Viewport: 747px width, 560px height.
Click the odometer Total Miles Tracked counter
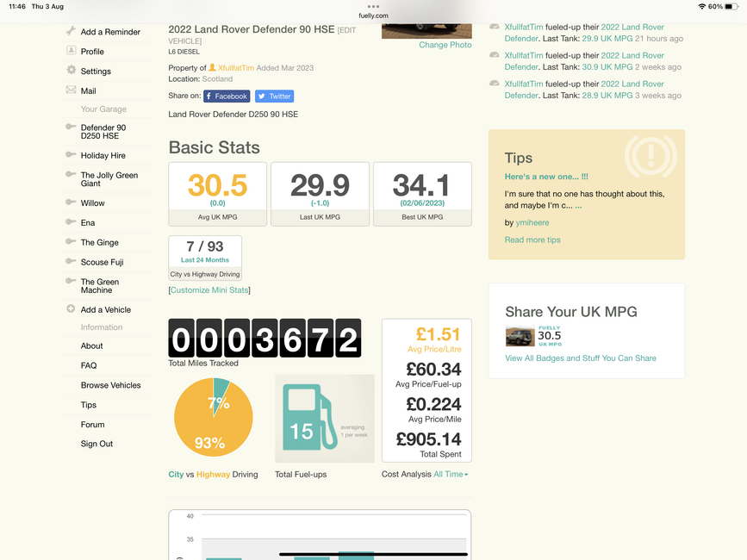(265, 338)
